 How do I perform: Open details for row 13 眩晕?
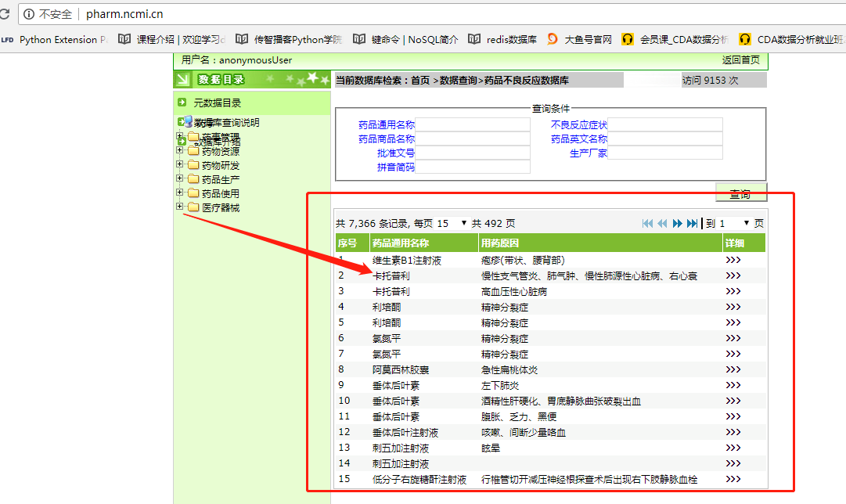click(x=733, y=448)
